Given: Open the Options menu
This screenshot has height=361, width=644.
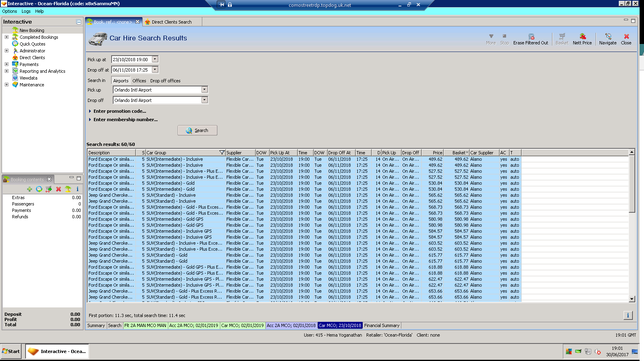Looking at the screenshot, I should [x=10, y=11].
